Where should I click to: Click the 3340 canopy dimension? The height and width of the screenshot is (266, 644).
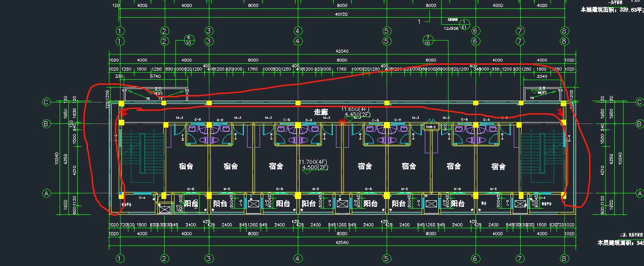pyautogui.click(x=542, y=76)
